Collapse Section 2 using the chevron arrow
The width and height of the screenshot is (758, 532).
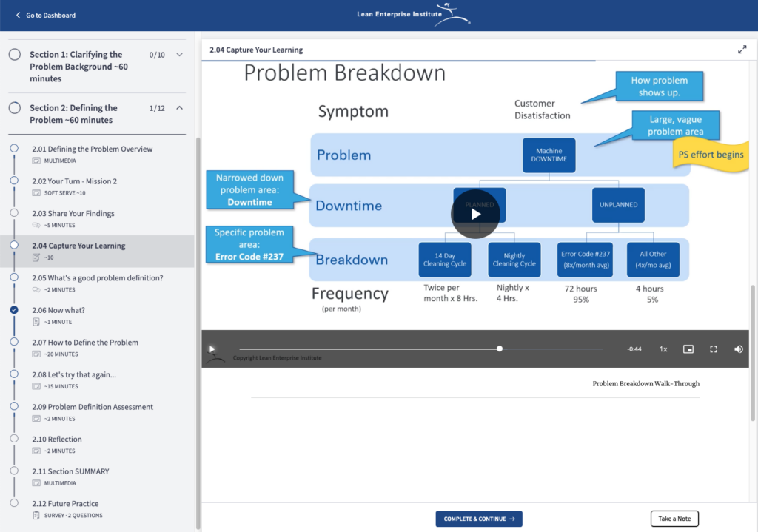click(x=179, y=108)
